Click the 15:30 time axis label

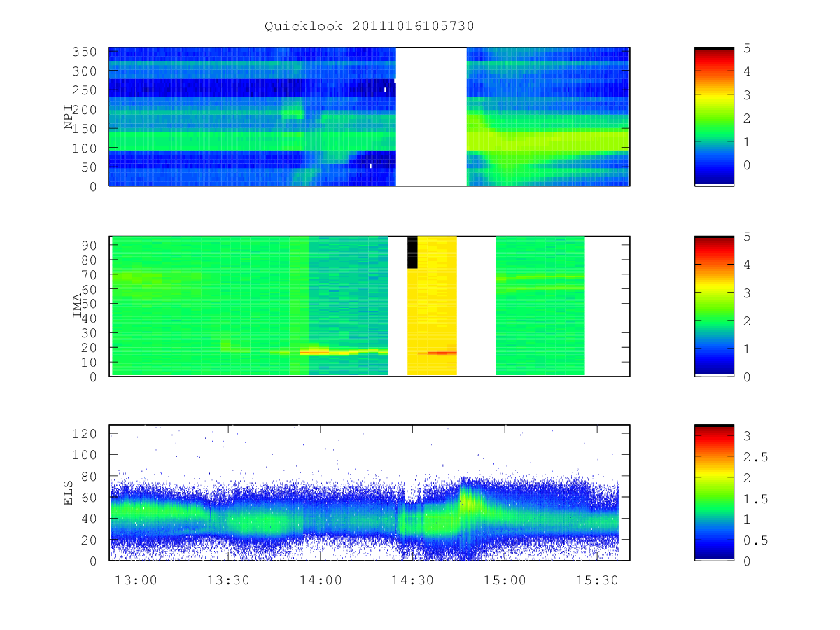click(598, 580)
